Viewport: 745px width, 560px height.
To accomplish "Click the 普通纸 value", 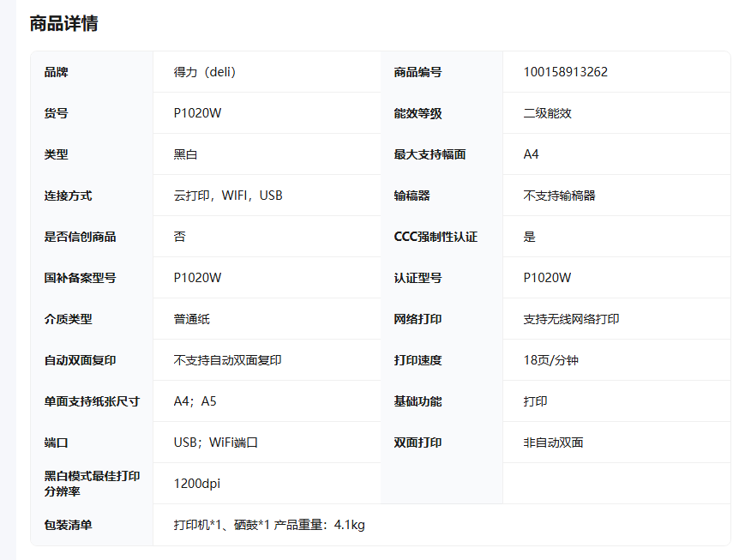I will click(x=191, y=319).
